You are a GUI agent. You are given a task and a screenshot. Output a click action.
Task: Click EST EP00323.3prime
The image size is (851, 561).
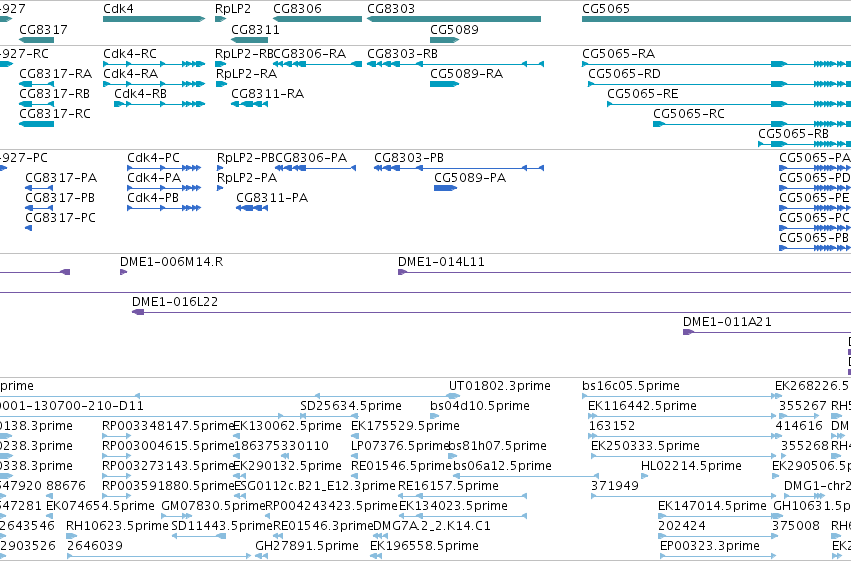710,547
